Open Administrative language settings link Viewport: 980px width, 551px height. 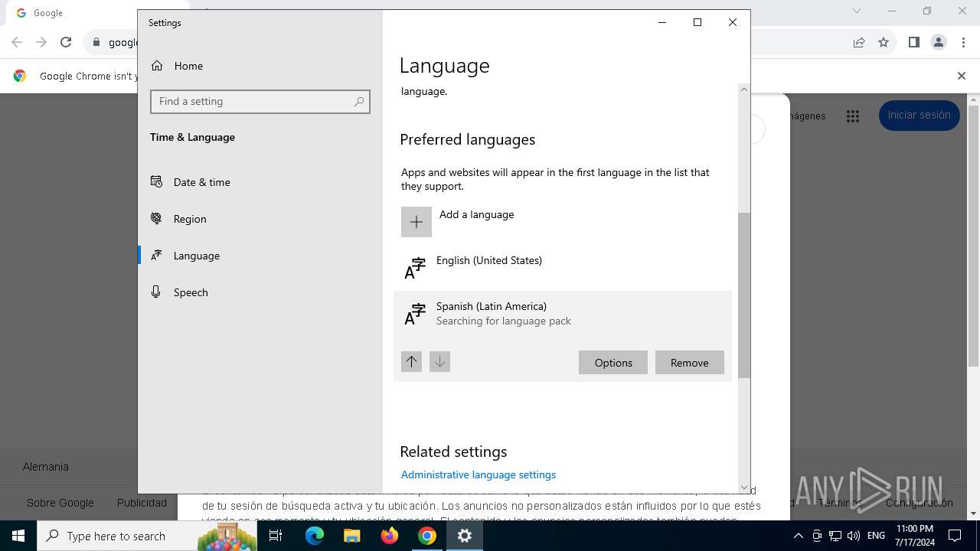[x=479, y=474]
